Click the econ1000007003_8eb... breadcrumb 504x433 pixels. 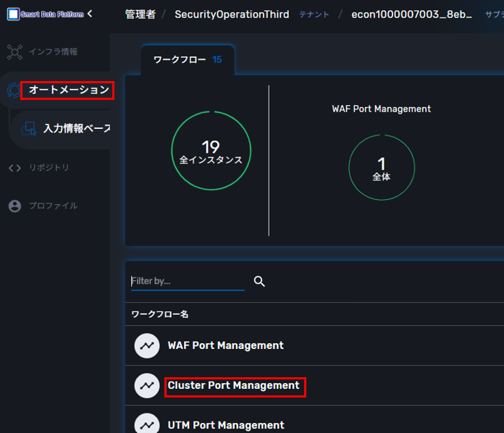click(x=411, y=14)
